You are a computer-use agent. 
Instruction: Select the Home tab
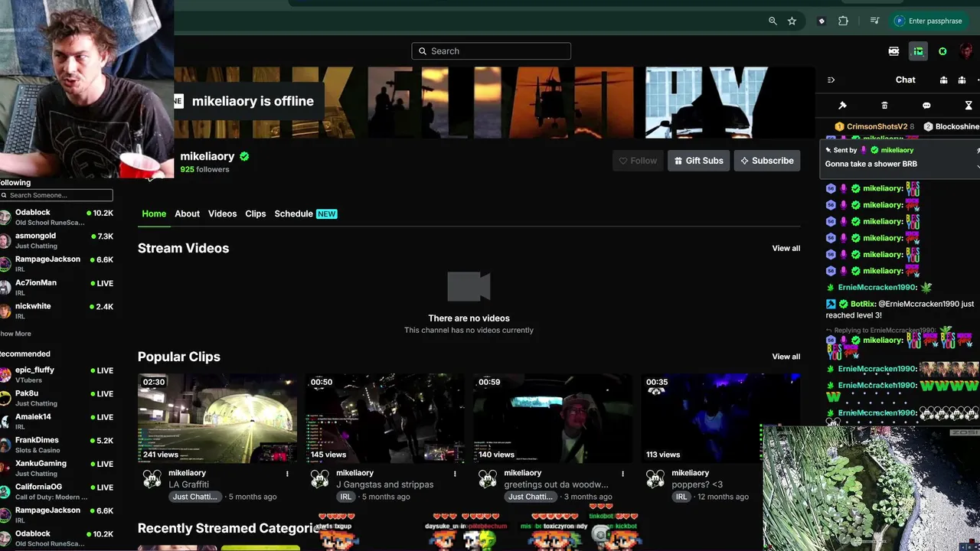[154, 214]
